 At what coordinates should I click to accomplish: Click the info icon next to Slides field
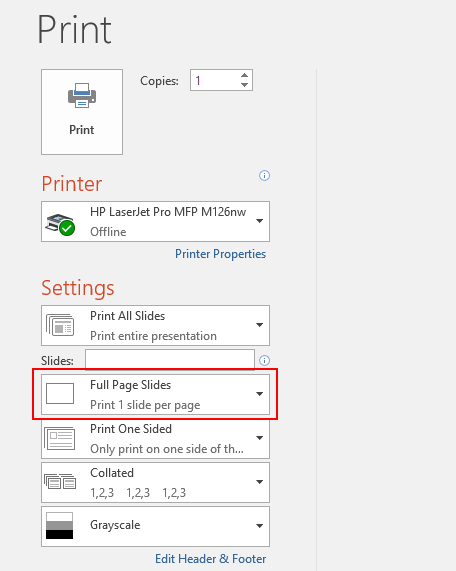(x=264, y=361)
